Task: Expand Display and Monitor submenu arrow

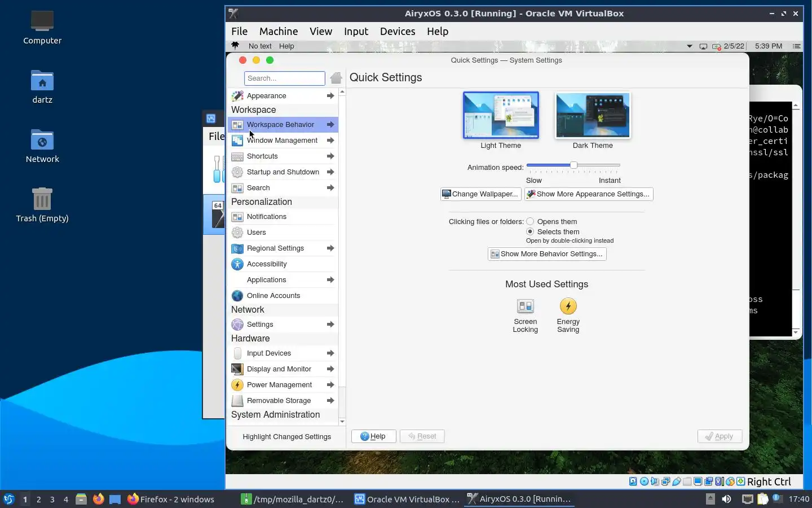Action: [330, 369]
